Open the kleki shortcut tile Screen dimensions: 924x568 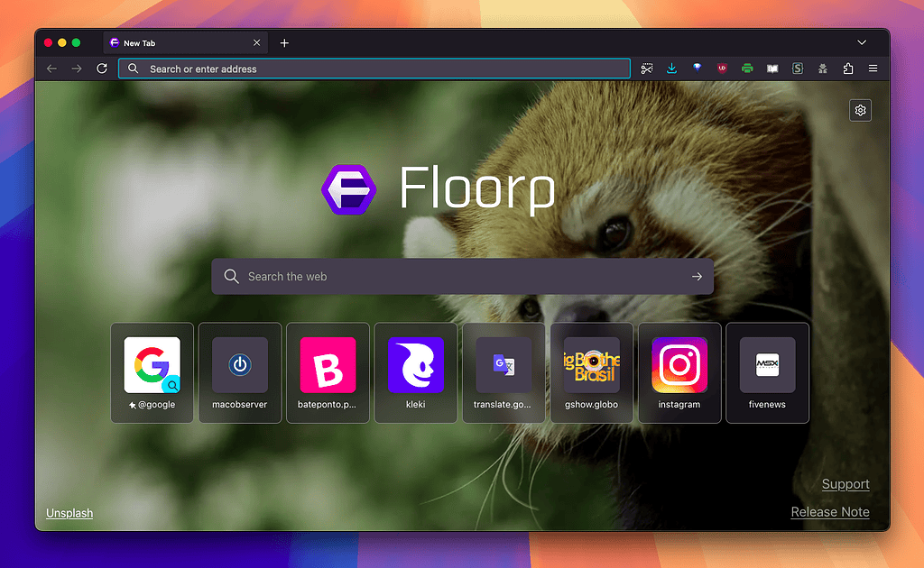click(x=416, y=371)
